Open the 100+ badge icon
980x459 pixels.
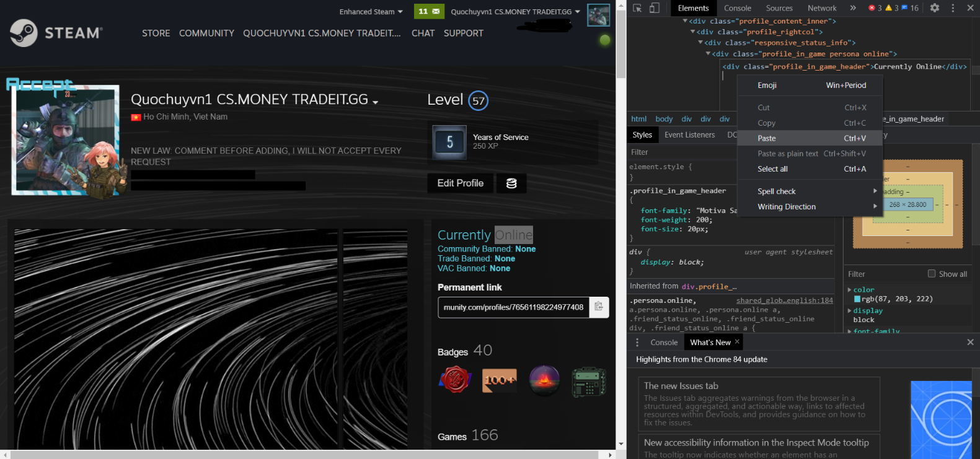click(500, 380)
